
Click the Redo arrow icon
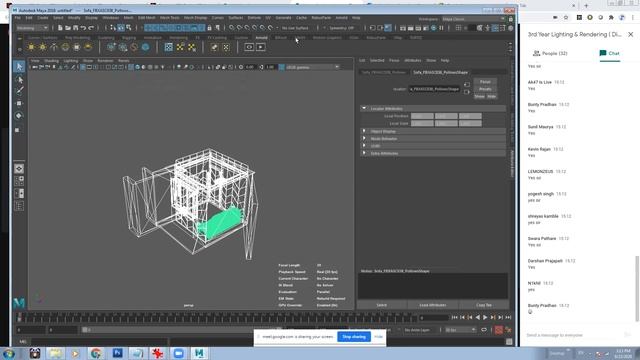point(91,28)
